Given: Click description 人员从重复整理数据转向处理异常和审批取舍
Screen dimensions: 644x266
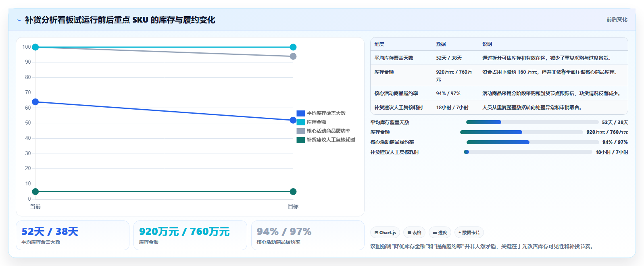Looking at the screenshot, I should point(532,108).
